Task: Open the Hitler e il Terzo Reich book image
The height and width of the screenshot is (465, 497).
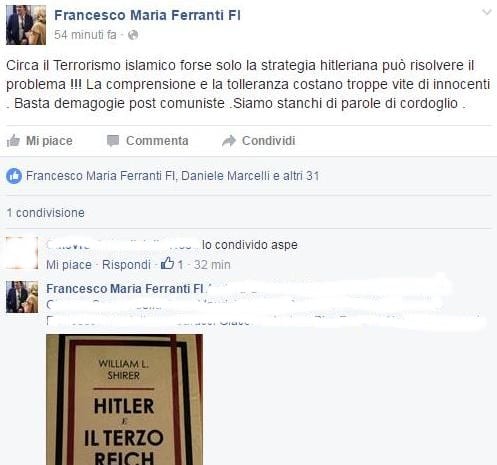Action: (x=124, y=400)
